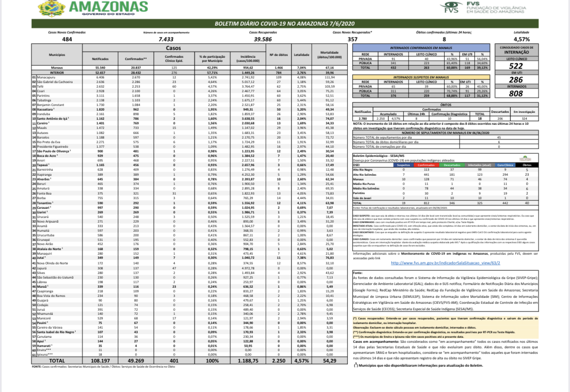
Task: Select the 'Letalidade' value 4,57% at top right
Action: coord(521,39)
